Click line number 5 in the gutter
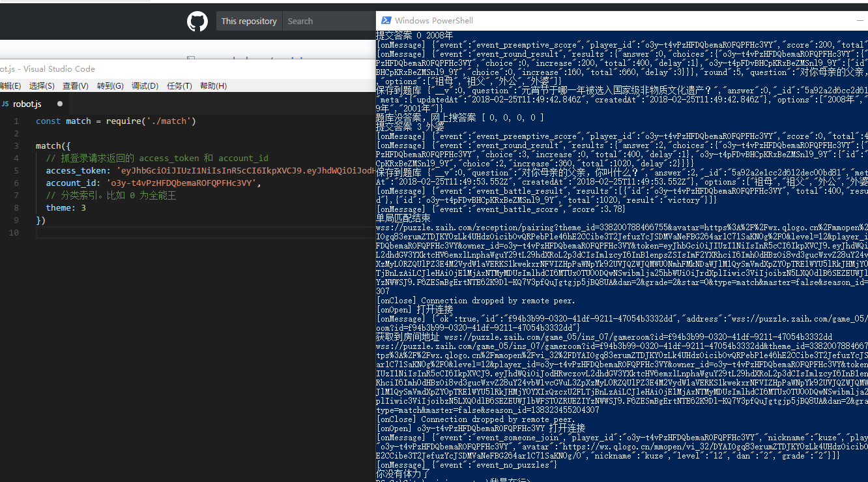The image size is (868, 482). [x=16, y=171]
